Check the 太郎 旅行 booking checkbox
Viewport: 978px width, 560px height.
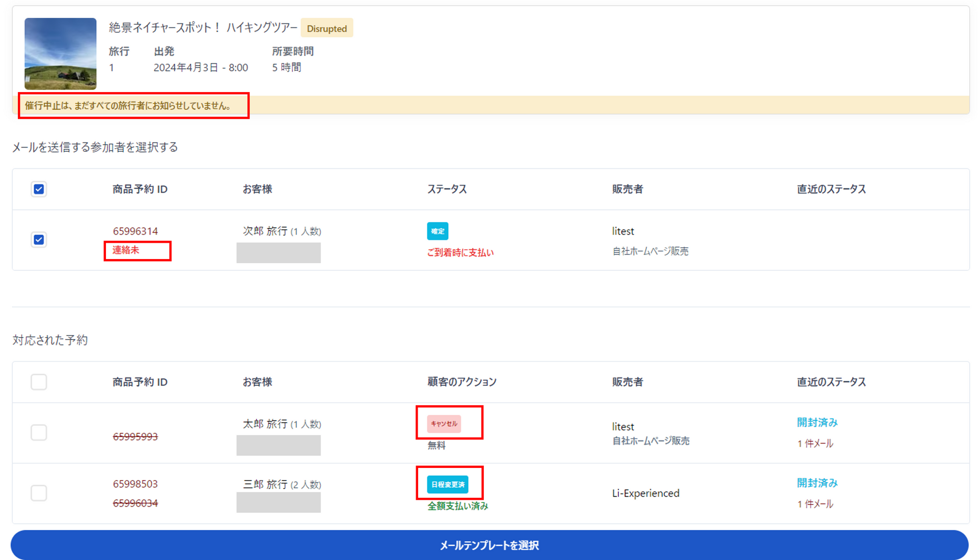click(39, 433)
